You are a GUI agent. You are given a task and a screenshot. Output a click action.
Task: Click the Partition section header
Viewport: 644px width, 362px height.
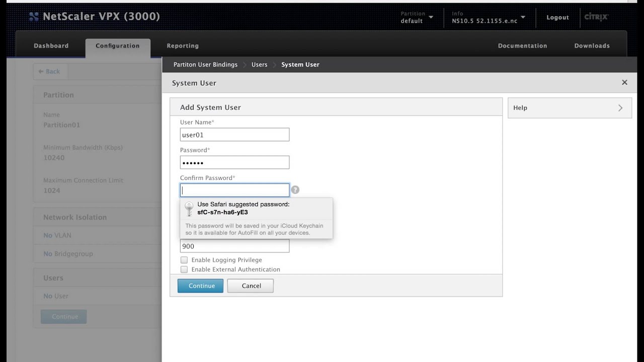coord(58,95)
